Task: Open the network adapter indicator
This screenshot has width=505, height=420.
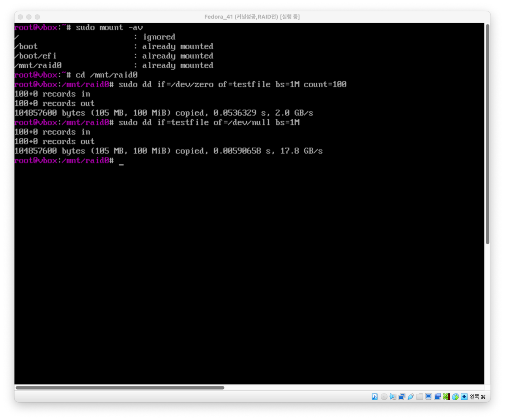Action: pyautogui.click(x=402, y=397)
